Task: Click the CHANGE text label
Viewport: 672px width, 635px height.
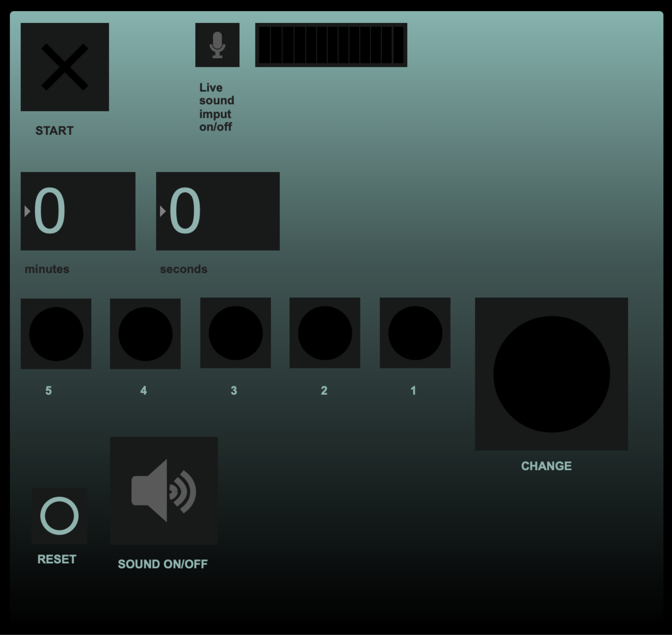Action: point(546,466)
